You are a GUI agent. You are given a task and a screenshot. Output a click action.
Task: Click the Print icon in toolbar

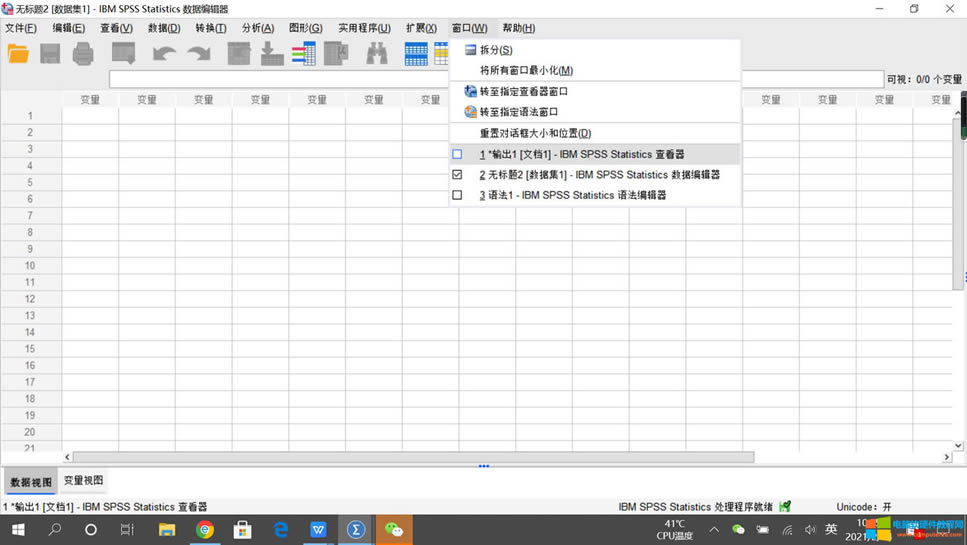click(83, 54)
